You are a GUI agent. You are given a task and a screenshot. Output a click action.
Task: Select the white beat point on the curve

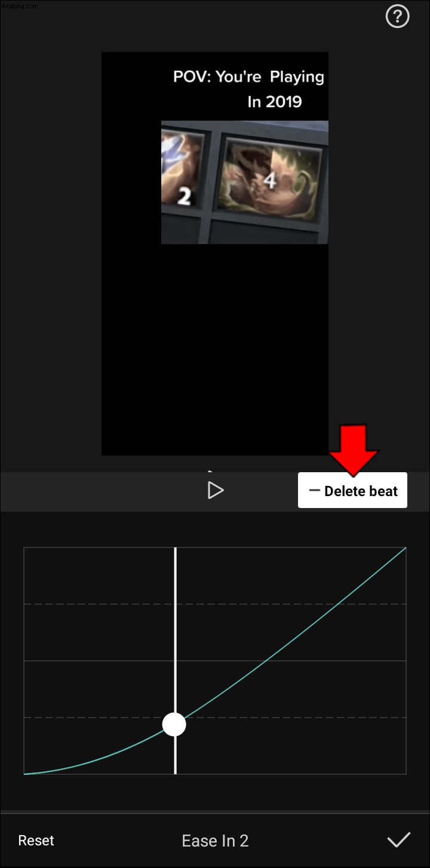point(174,725)
